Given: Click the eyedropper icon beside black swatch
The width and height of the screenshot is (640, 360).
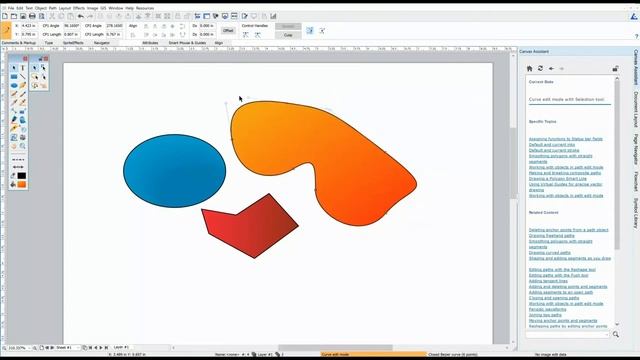Looking at the screenshot, I should tap(13, 176).
